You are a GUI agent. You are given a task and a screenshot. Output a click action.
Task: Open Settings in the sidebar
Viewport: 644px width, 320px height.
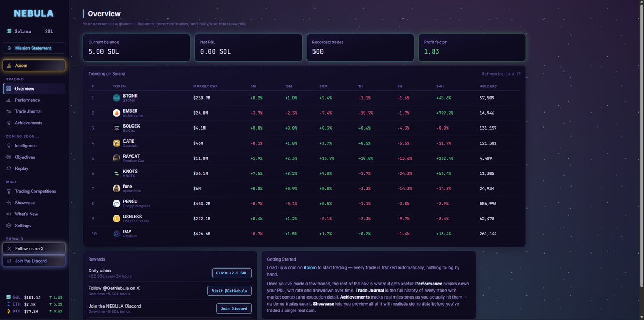pos(34,225)
